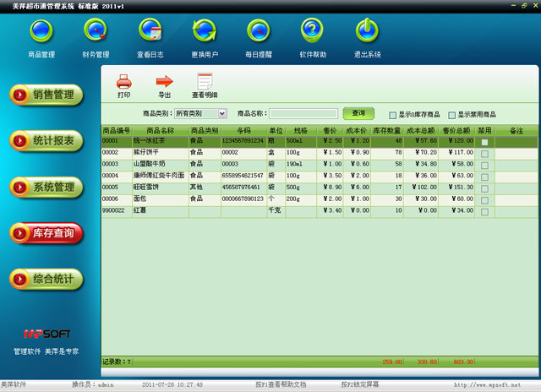Screen dimensions: 541x392
Task: Click the 导出 export arrow icon
Action: tap(164, 82)
